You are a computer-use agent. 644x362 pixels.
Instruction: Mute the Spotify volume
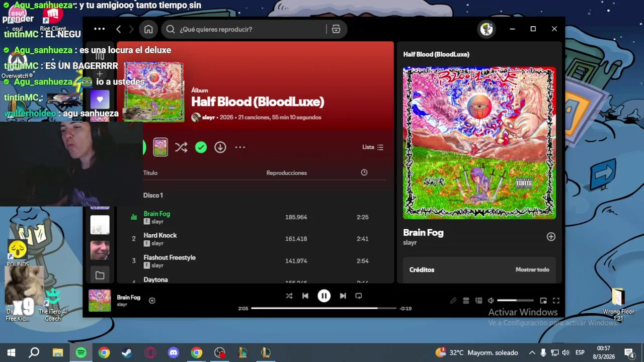[491, 301]
